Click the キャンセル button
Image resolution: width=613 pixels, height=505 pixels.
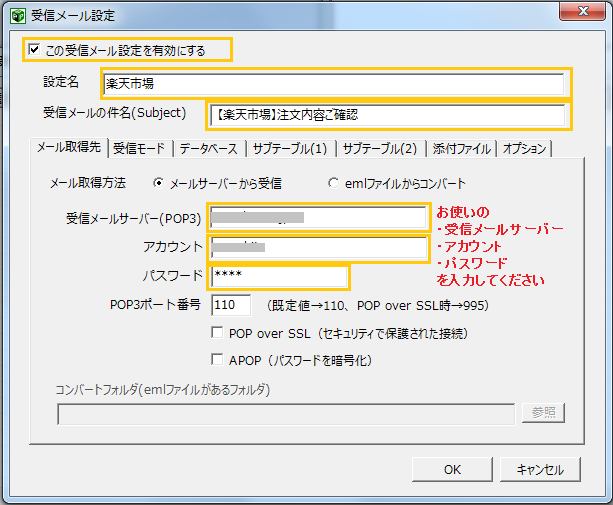coord(540,469)
